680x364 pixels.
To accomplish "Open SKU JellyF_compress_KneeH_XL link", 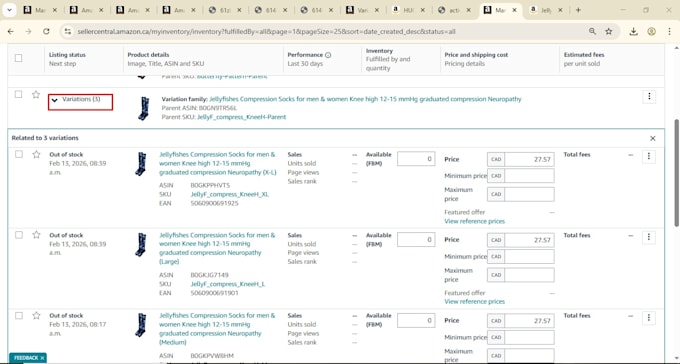I will pos(229,194).
